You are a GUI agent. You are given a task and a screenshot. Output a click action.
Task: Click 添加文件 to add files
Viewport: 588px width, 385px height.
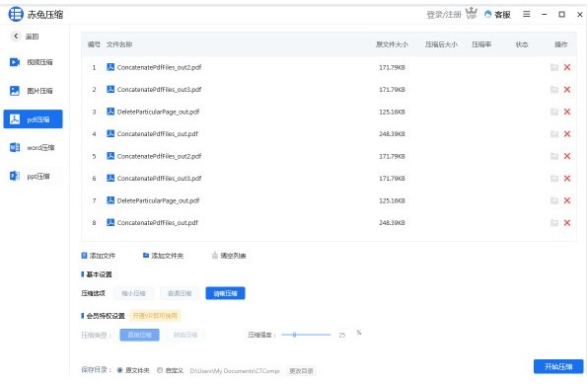pos(99,256)
